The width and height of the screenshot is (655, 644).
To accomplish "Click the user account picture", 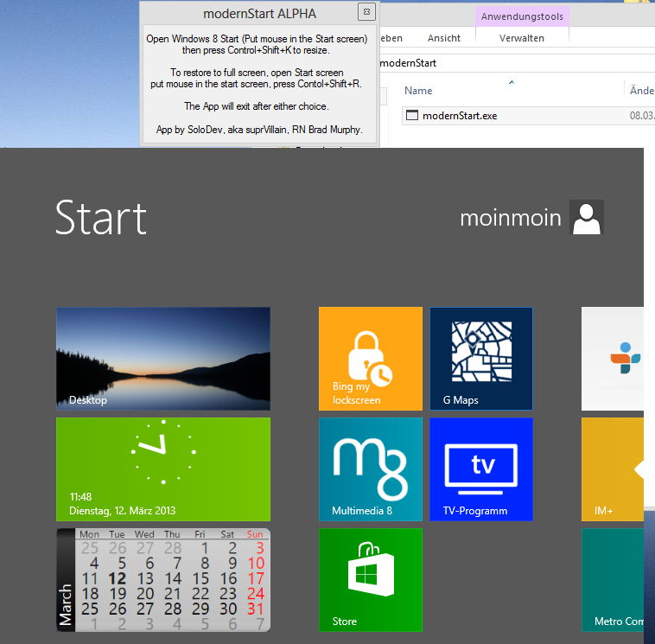I will (x=587, y=217).
